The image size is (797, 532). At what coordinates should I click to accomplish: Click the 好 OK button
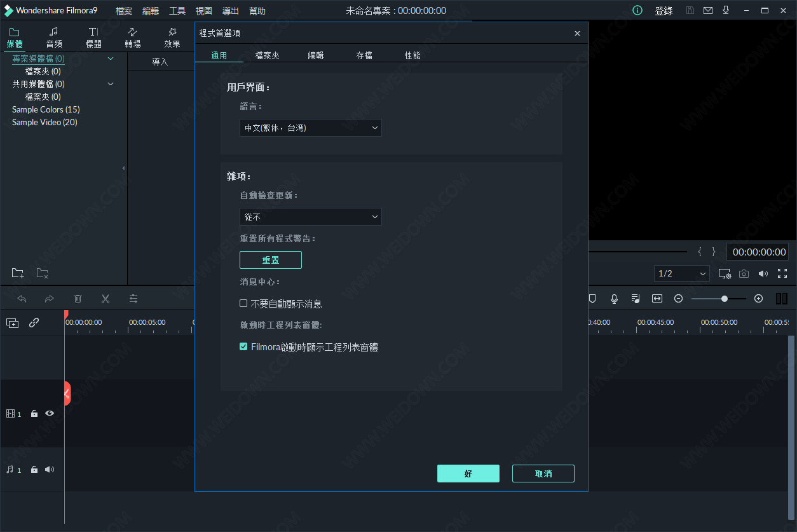[x=468, y=474]
